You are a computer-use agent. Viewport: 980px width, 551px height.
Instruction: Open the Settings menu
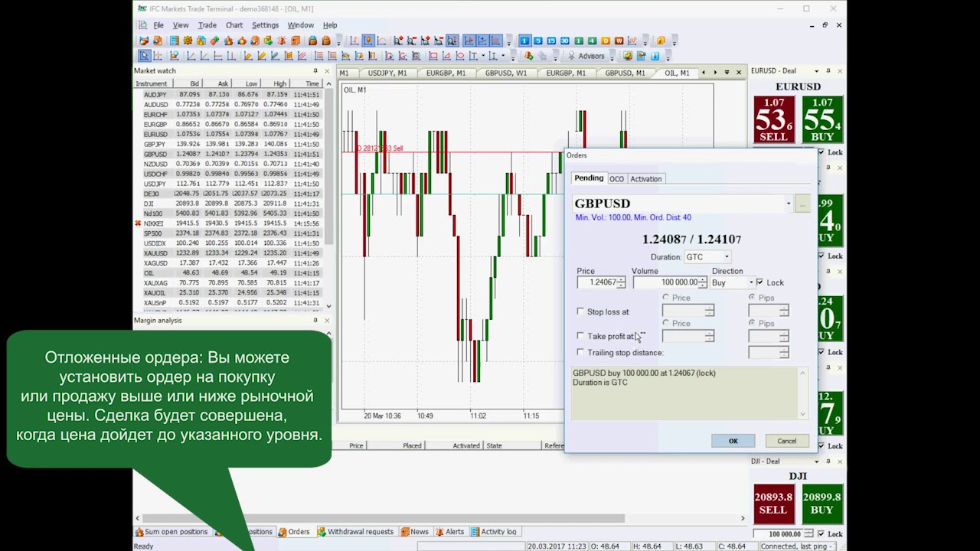tap(265, 25)
